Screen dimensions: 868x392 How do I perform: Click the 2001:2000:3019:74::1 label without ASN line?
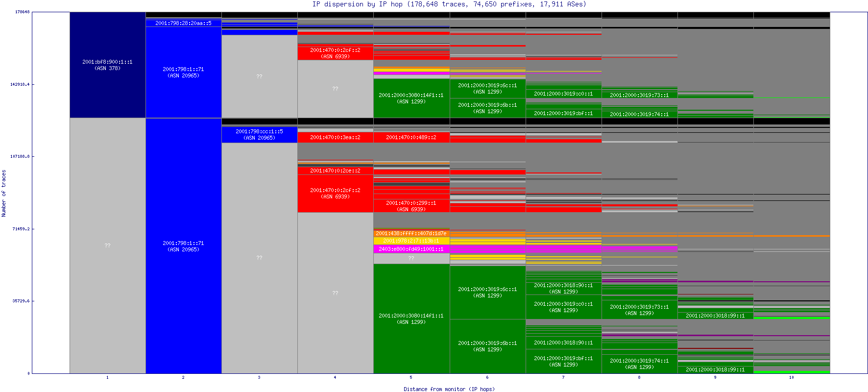click(639, 114)
